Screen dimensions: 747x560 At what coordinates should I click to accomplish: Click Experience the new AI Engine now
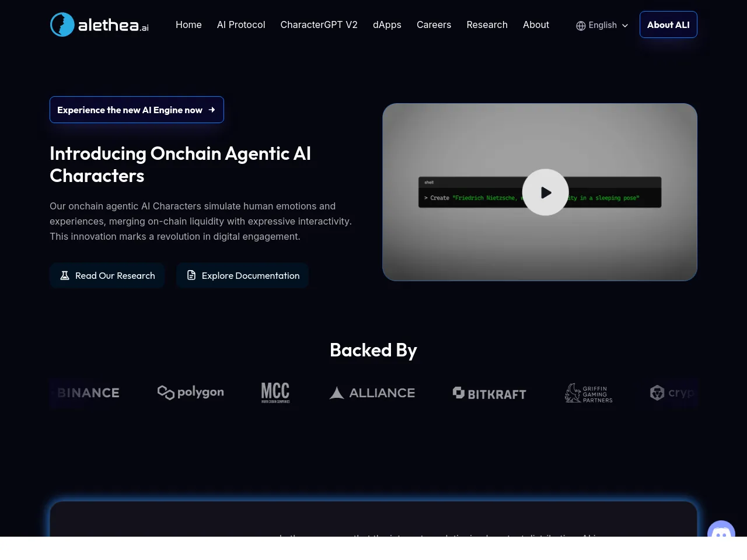coord(137,110)
